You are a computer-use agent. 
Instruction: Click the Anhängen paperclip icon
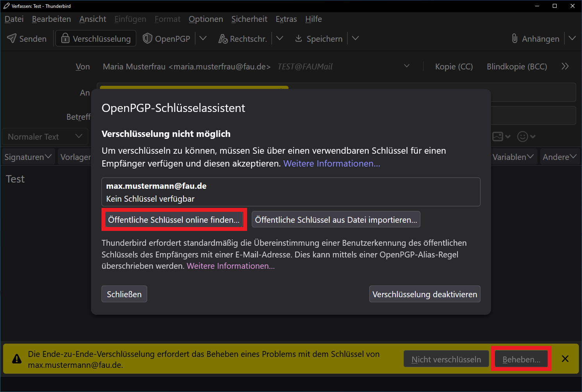(x=514, y=38)
